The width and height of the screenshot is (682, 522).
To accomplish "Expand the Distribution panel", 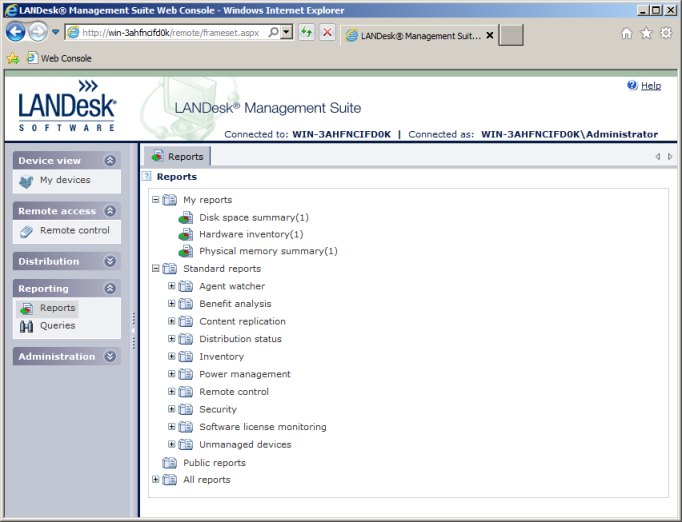I will pos(110,261).
